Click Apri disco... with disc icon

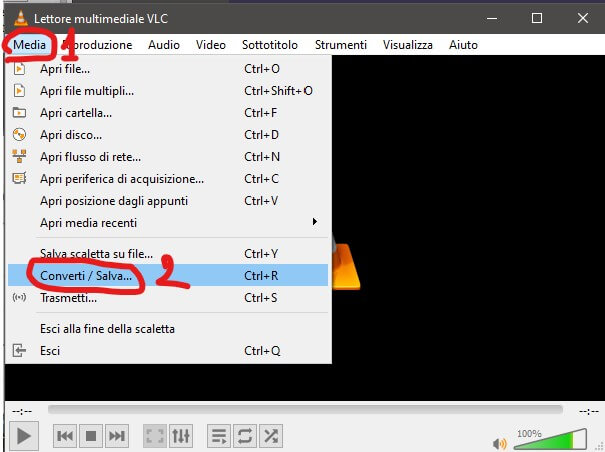70,135
